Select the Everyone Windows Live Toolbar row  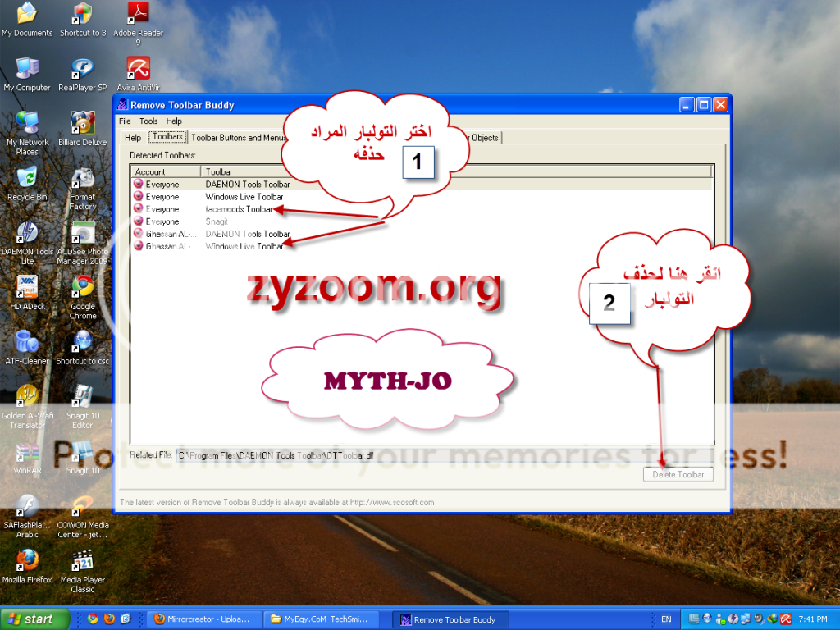(x=422, y=197)
